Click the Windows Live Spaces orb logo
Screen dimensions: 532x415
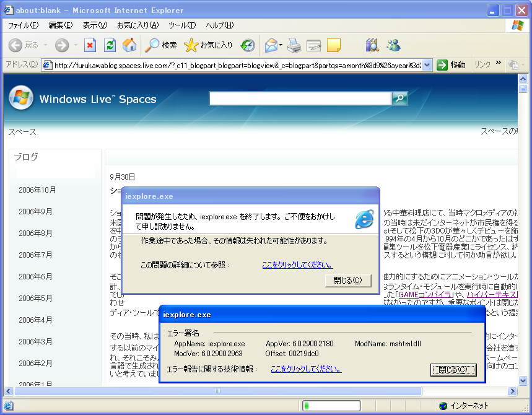(x=21, y=98)
